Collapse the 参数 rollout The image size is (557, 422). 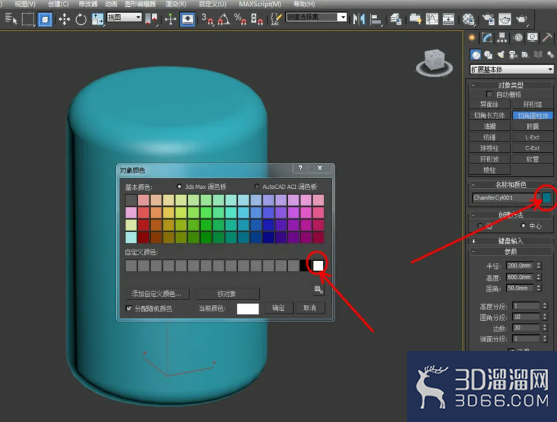(511, 251)
